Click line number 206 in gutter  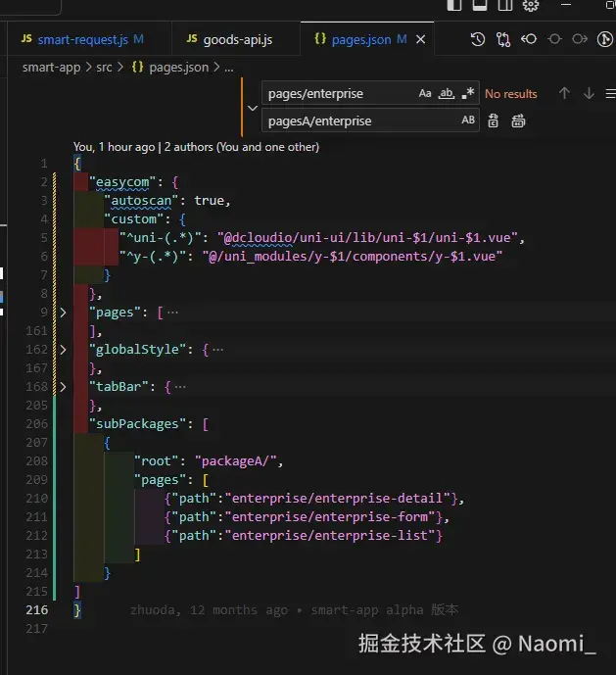(37, 424)
